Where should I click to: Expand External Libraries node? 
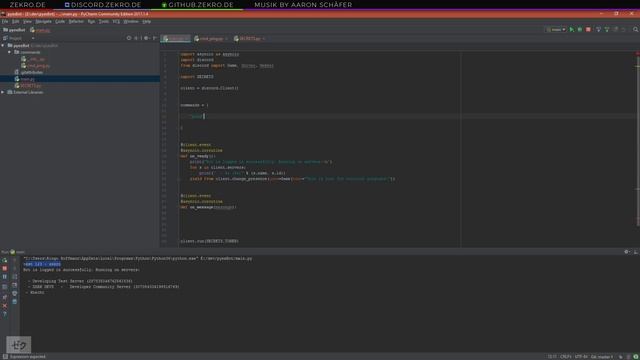pos(3,92)
